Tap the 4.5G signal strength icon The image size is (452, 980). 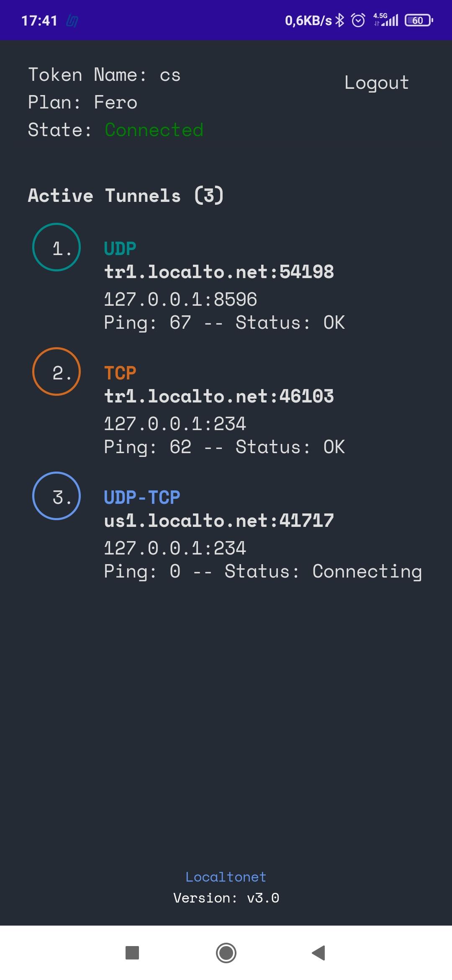point(386,20)
